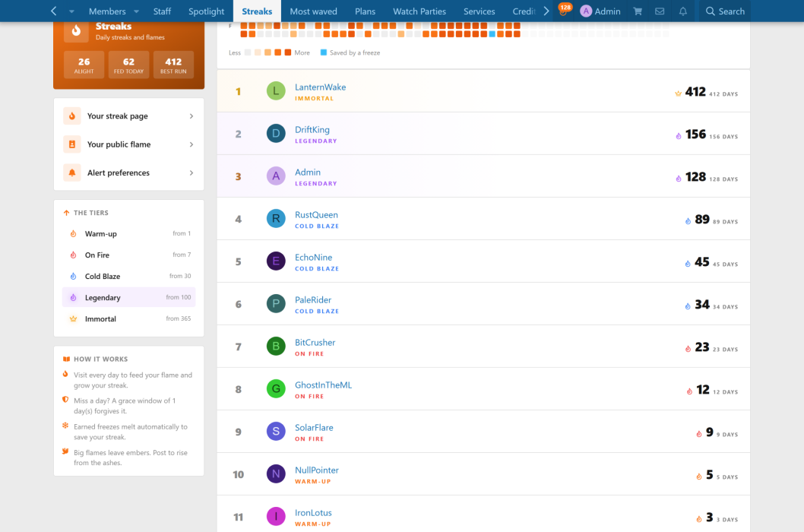Click RustQueen's R avatar
Screen dimensions: 804x532
276,219
